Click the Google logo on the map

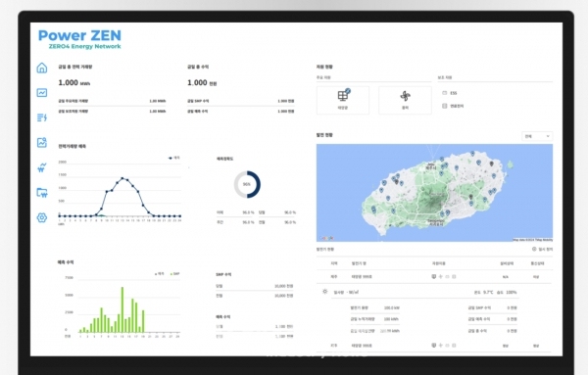click(326, 238)
